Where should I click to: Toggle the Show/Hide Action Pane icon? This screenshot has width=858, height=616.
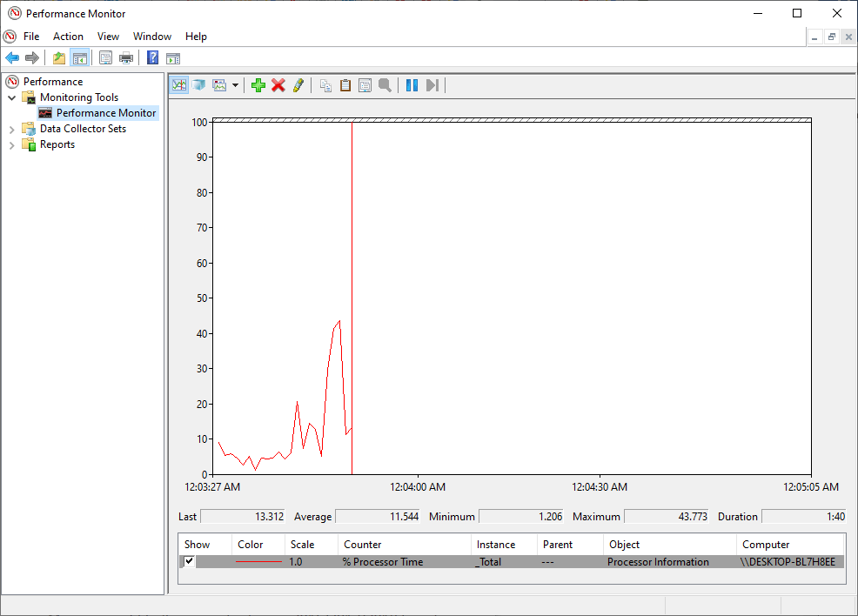[173, 57]
